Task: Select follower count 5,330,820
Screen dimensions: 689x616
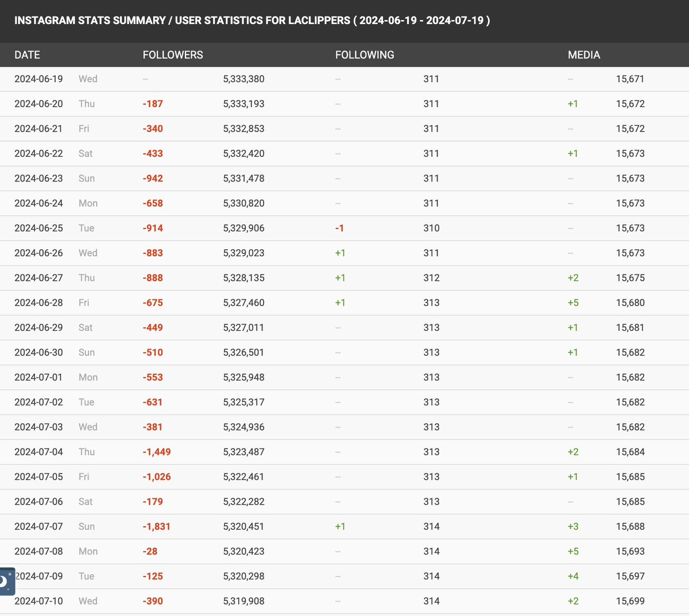Action: click(243, 203)
